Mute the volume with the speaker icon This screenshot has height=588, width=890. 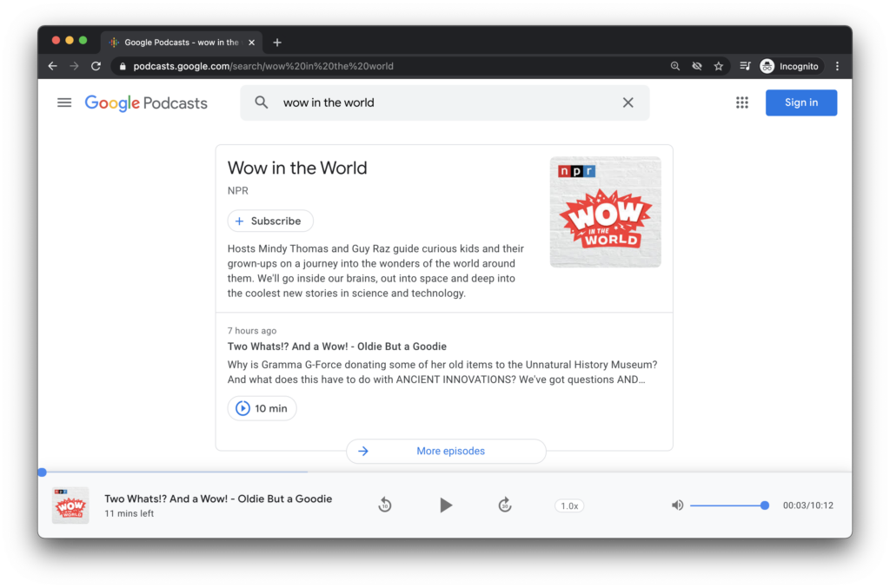click(x=677, y=505)
